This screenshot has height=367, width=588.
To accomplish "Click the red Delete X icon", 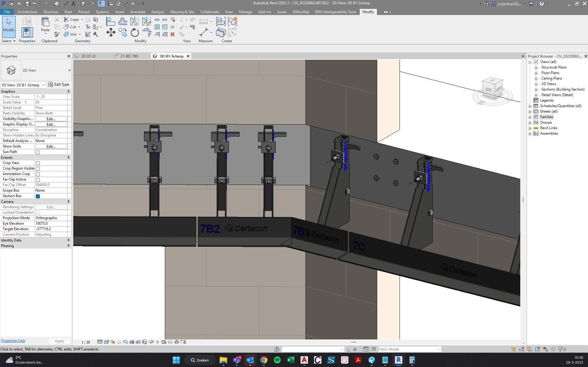I will (x=173, y=34).
